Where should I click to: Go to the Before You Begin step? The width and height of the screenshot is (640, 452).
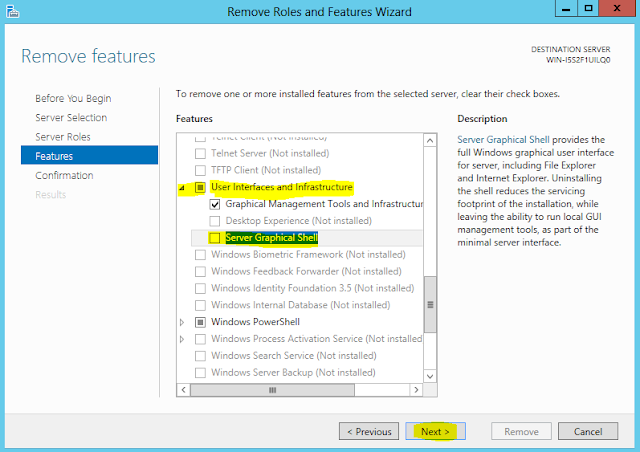pos(73,98)
